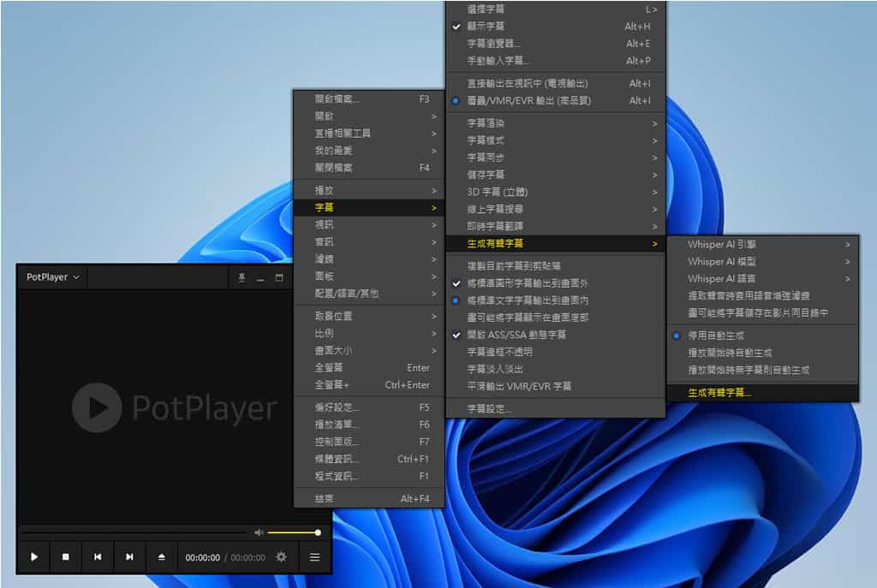877x588 pixels.
Task: Click the previous track icon
Action: tap(98, 556)
